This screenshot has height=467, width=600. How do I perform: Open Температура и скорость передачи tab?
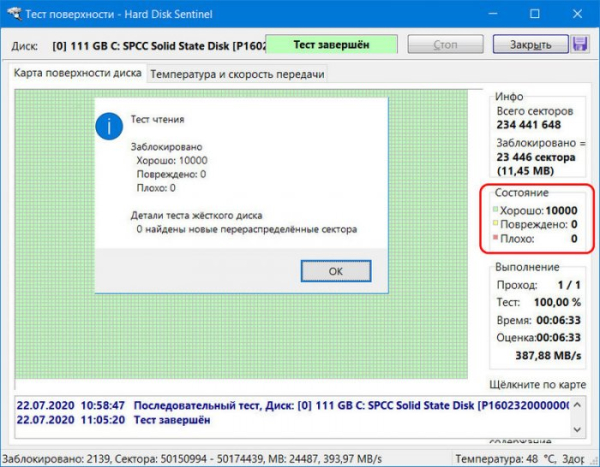click(x=236, y=74)
